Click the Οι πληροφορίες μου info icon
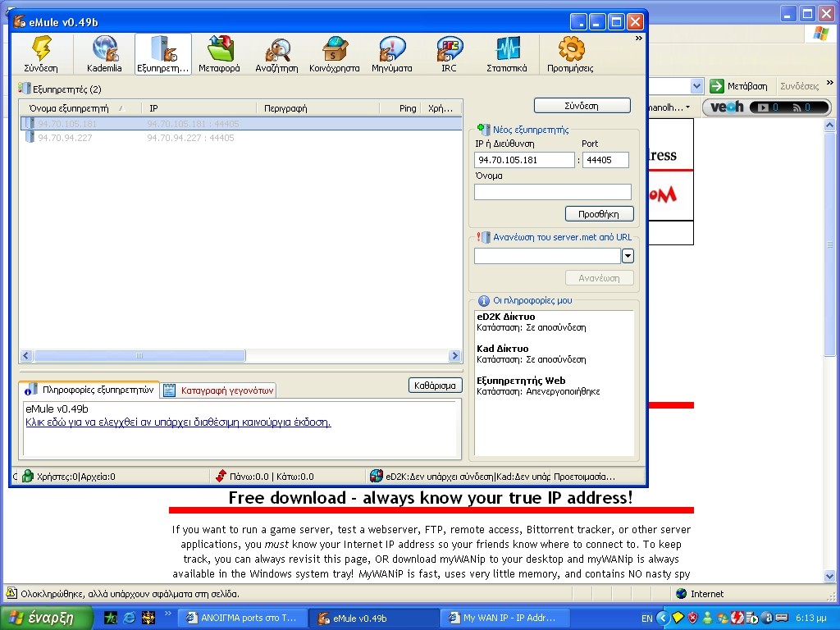 (483, 300)
